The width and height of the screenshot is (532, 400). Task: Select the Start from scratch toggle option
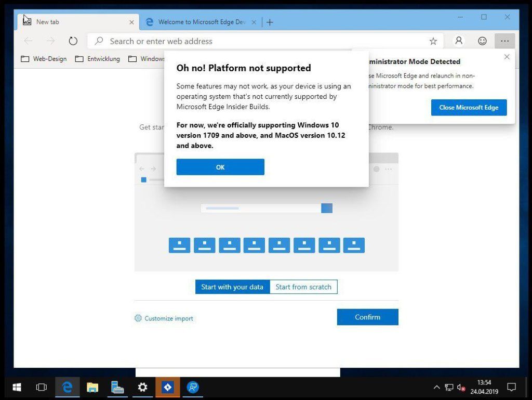[x=303, y=287]
